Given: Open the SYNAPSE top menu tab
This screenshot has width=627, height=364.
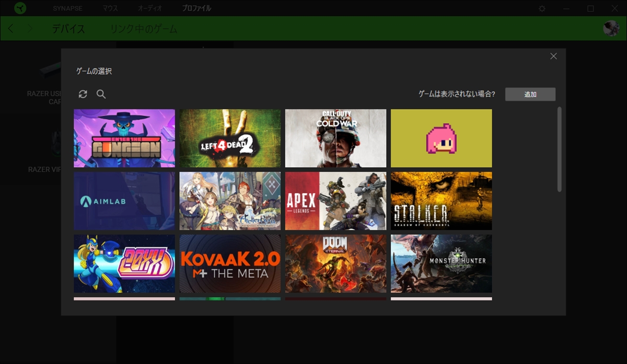Looking at the screenshot, I should tap(68, 8).
